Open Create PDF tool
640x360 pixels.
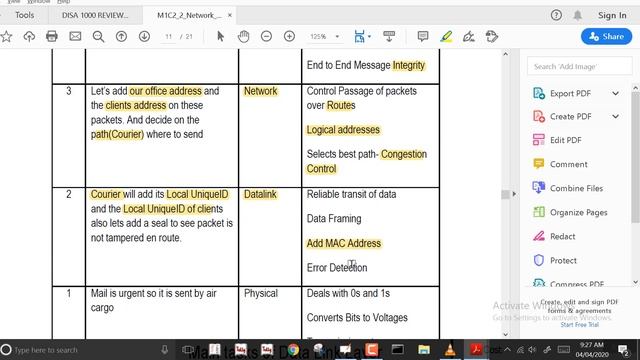570,117
